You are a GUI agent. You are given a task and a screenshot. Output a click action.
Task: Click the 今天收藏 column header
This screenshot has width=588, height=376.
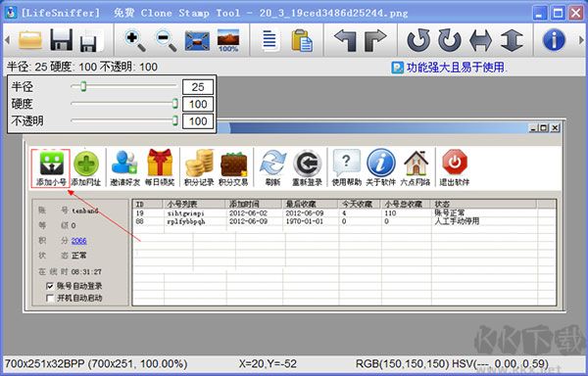[x=361, y=204]
